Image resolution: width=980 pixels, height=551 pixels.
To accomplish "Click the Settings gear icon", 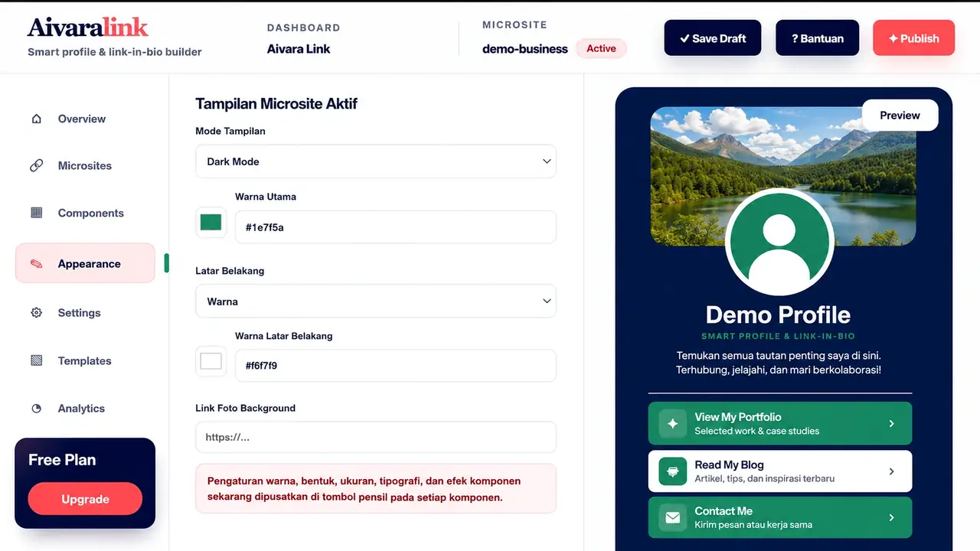I will click(x=37, y=313).
